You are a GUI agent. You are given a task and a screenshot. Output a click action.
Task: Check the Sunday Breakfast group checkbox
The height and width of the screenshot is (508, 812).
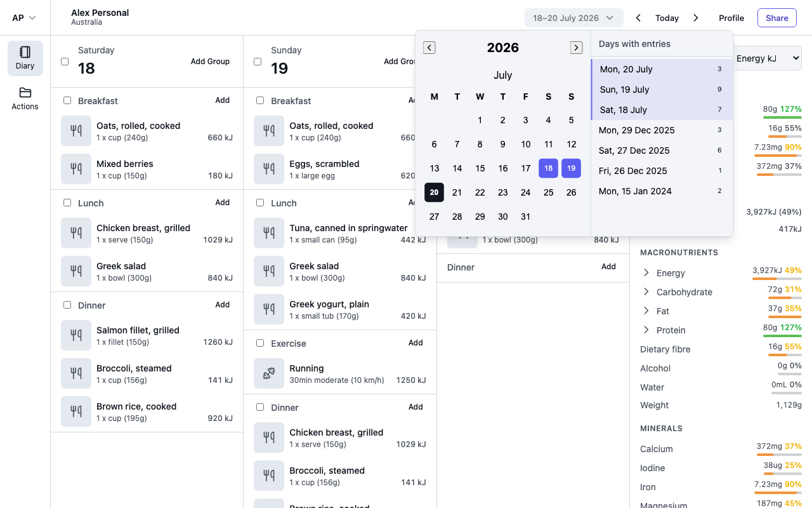tap(260, 100)
